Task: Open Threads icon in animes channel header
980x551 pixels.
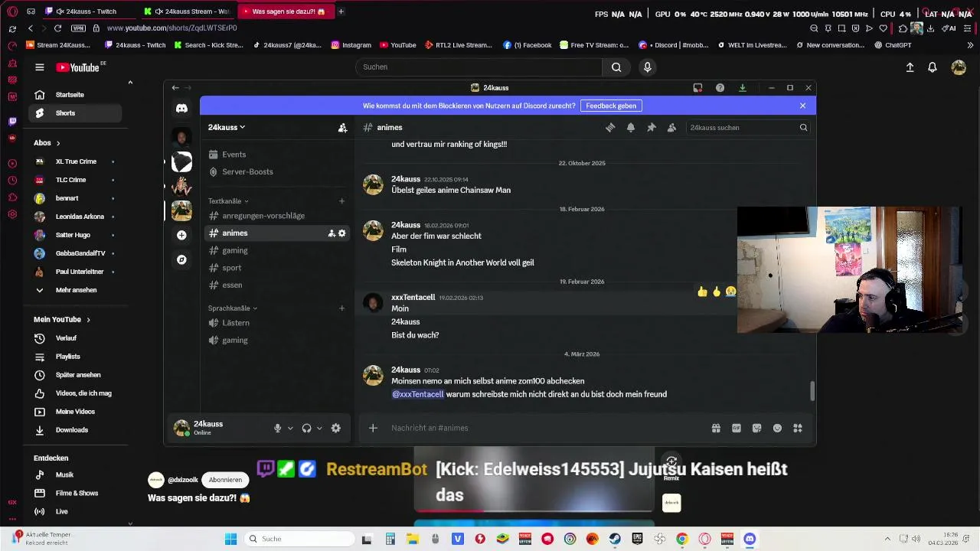Action: pyautogui.click(x=610, y=128)
